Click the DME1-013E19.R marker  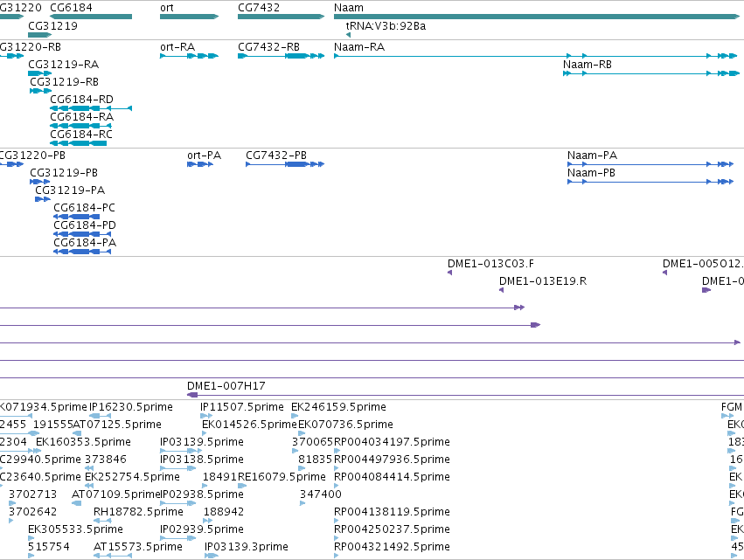coord(501,290)
